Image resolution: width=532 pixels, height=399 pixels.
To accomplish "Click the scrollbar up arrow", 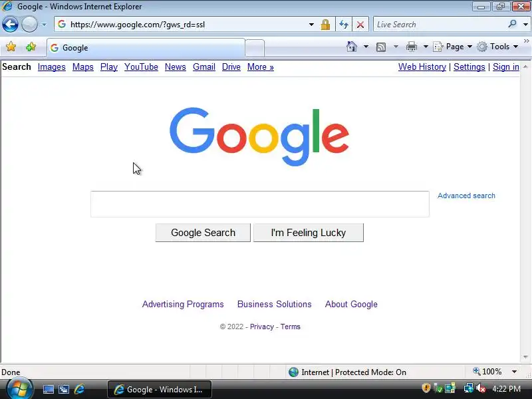I will coord(525,67).
